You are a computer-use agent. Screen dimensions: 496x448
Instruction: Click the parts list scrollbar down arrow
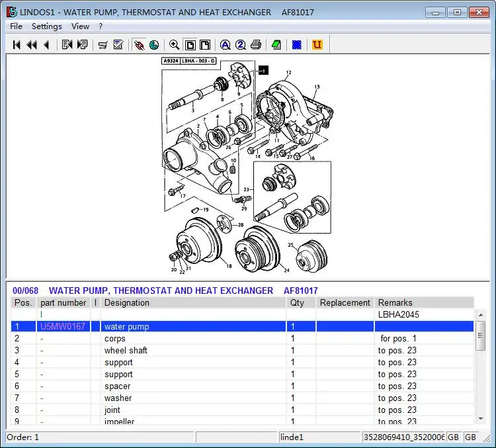click(481, 419)
